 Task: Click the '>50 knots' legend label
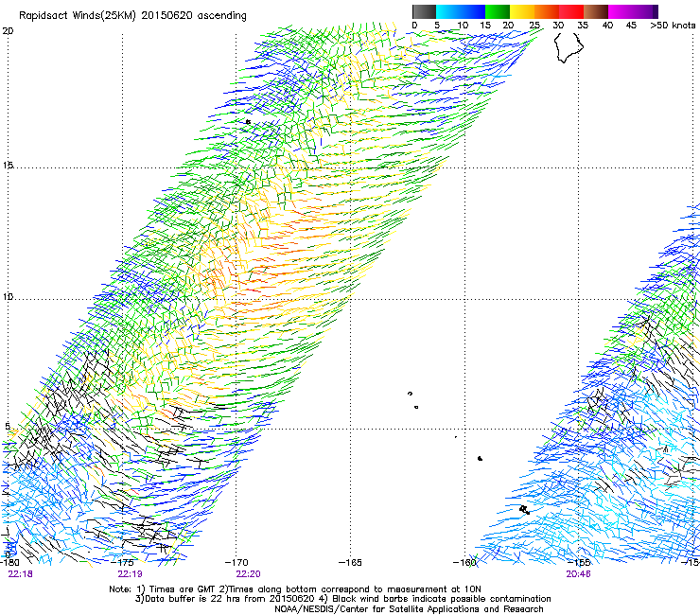(x=673, y=25)
